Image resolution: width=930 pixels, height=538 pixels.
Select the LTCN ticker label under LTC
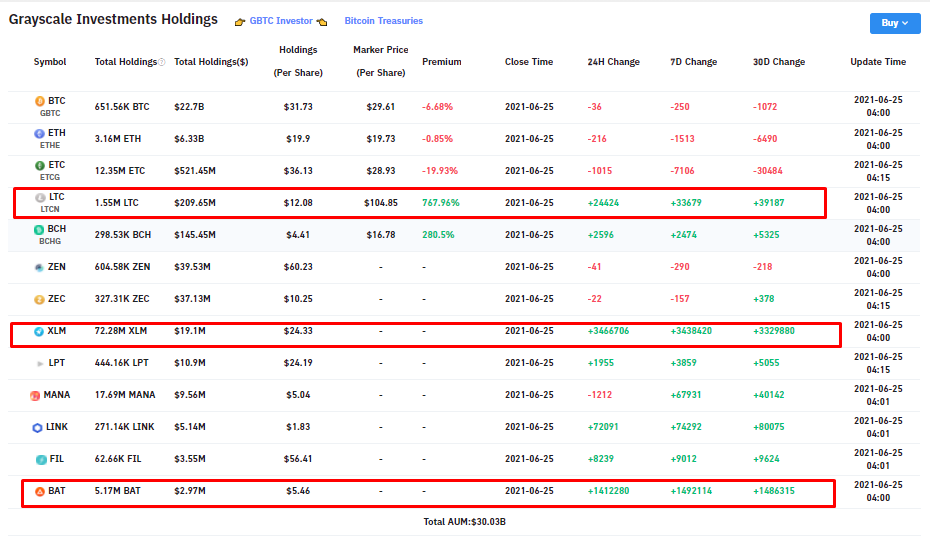point(50,209)
